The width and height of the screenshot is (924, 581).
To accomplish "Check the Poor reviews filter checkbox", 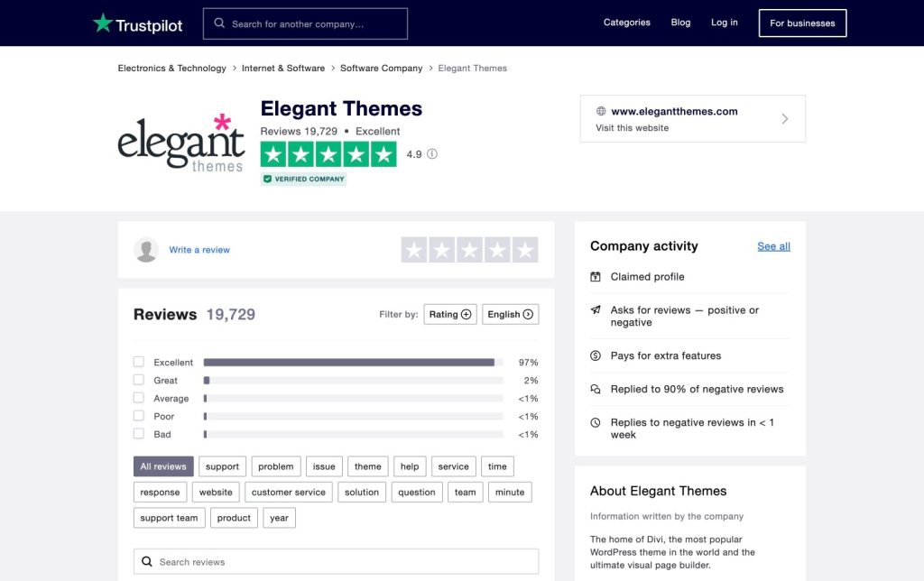I will [x=138, y=416].
